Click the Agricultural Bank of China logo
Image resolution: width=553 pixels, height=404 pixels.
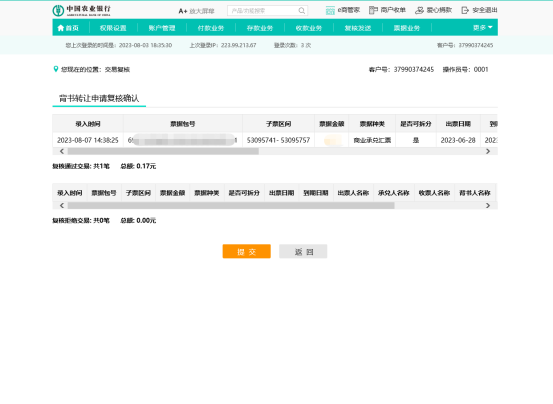(x=81, y=11)
